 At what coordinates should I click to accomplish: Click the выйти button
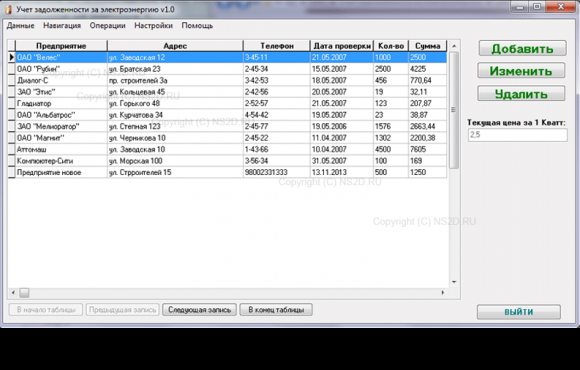[519, 312]
